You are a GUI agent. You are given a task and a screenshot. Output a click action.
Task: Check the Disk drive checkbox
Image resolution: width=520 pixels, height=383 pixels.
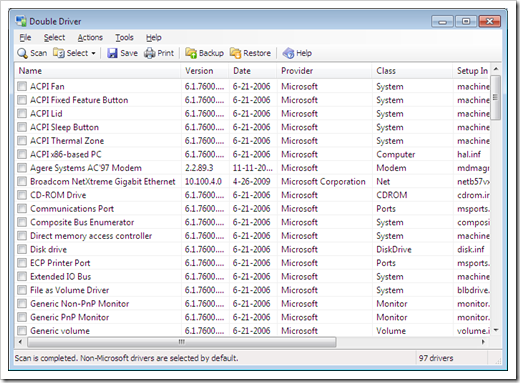pyautogui.click(x=22, y=249)
